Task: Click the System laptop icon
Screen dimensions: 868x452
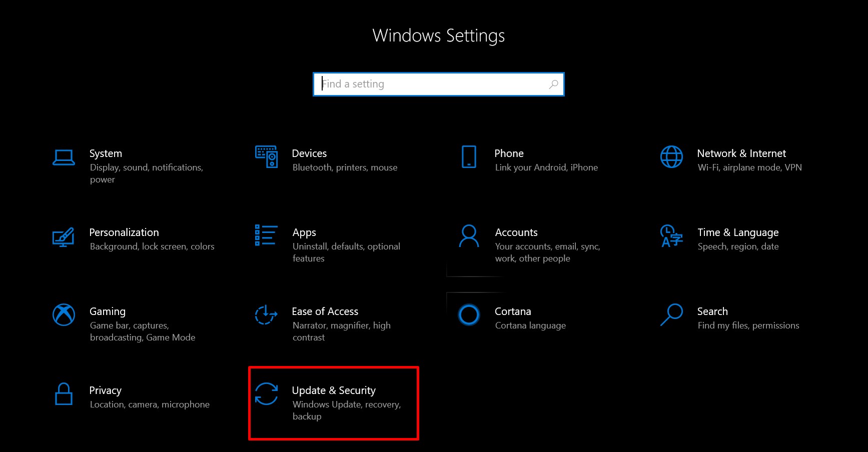Action: click(x=64, y=157)
